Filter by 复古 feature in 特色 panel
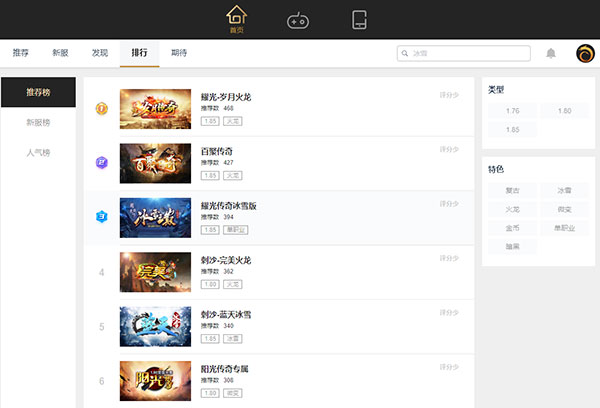The height and width of the screenshot is (408, 600). tap(512, 191)
